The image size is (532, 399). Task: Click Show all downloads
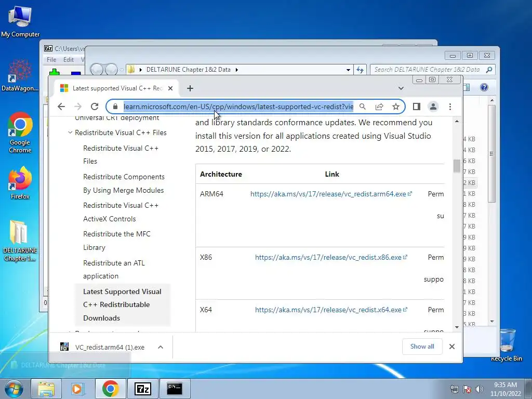(422, 347)
